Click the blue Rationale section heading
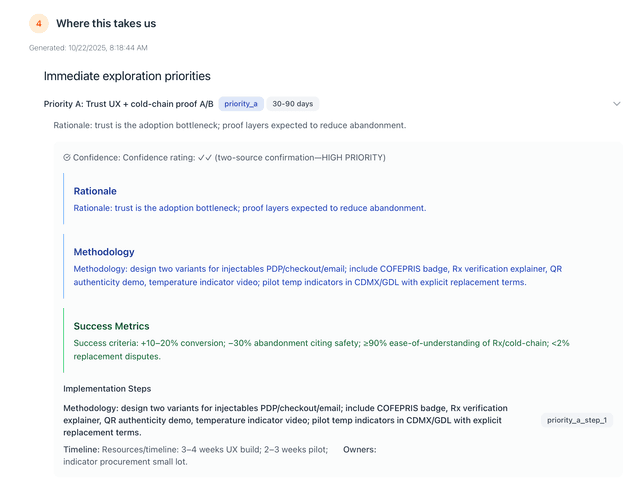Image resolution: width=640 pixels, height=496 pixels. tap(95, 191)
